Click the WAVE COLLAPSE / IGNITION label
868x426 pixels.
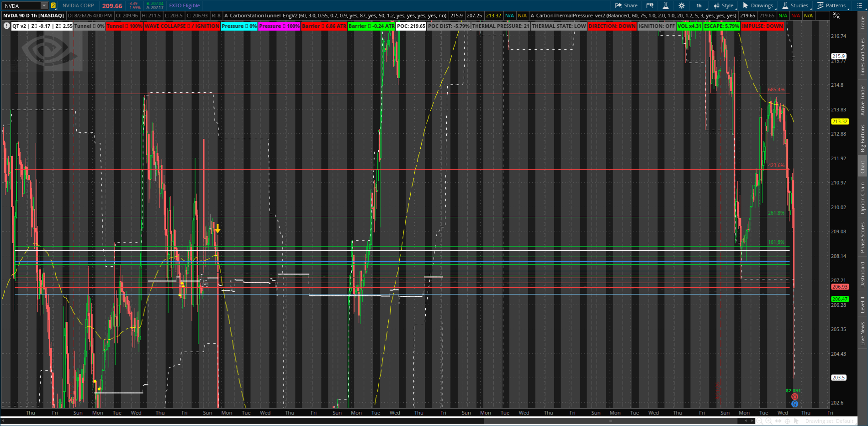click(182, 26)
